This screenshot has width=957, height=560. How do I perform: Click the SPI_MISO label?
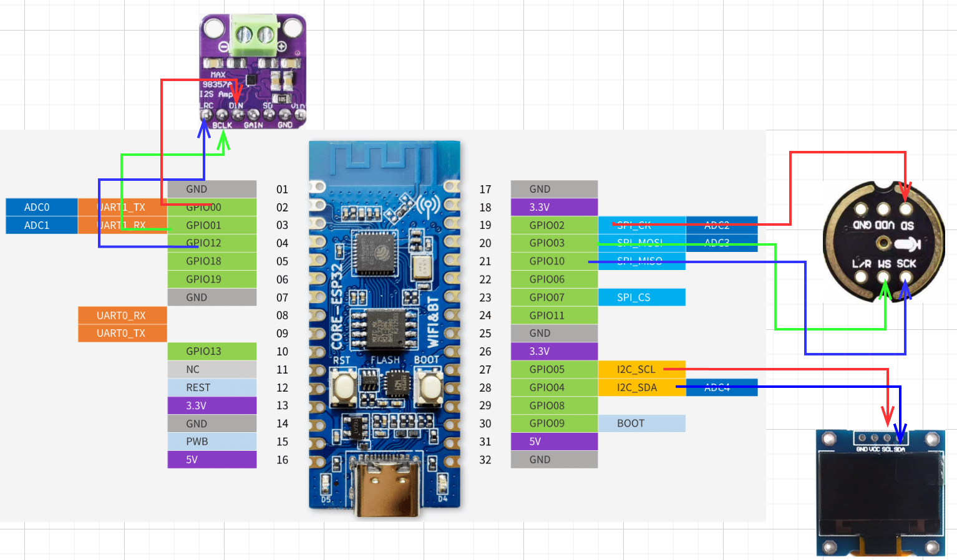click(x=642, y=261)
